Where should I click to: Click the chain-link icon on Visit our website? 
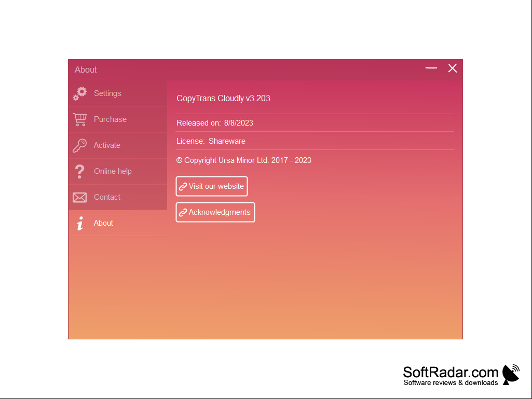click(183, 187)
